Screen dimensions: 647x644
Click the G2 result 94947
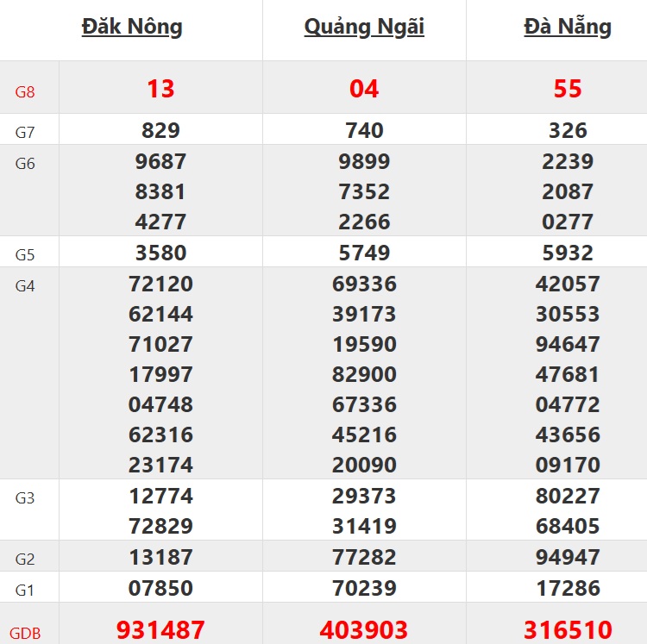pos(567,557)
